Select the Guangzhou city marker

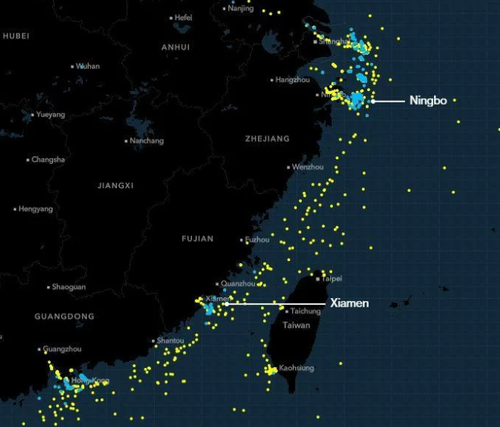(39, 349)
